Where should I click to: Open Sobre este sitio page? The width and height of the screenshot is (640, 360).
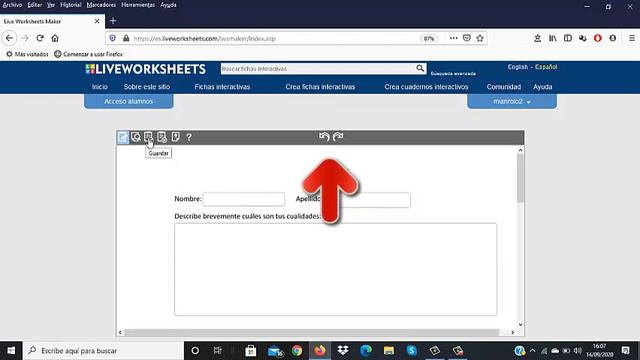147,87
